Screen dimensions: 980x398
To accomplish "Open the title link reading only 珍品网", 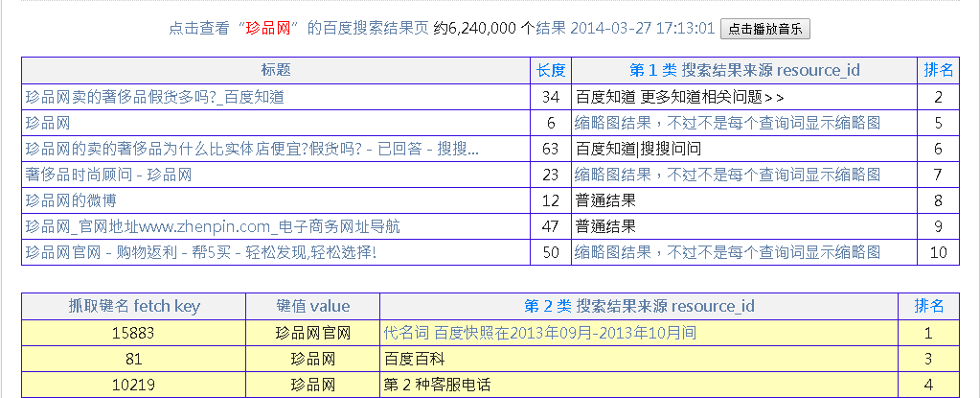I will coord(48,123).
